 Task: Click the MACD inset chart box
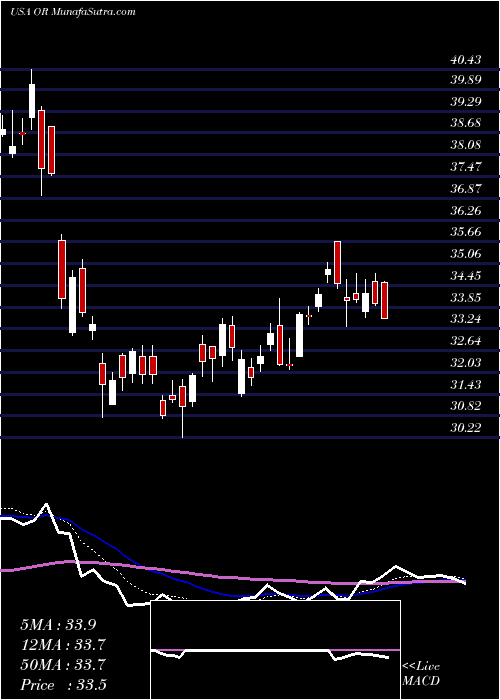coord(275,650)
